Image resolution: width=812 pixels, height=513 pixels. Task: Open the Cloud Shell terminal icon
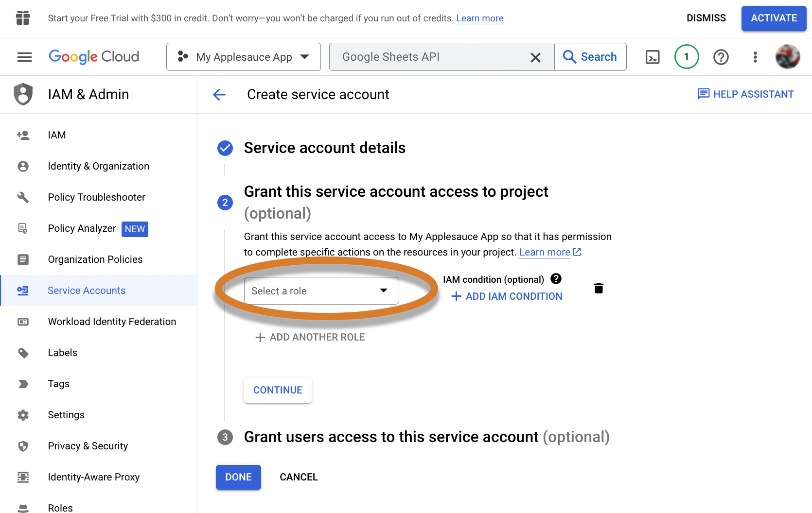point(652,57)
